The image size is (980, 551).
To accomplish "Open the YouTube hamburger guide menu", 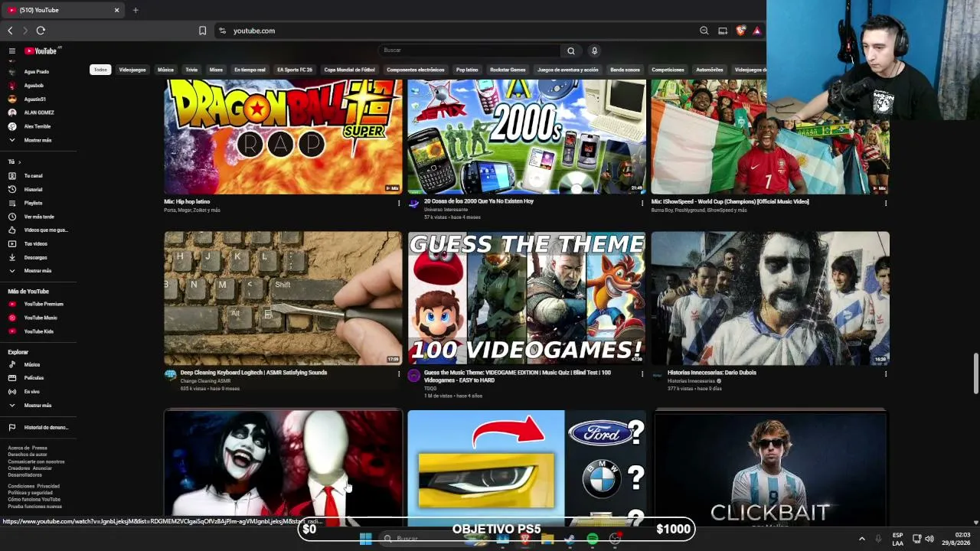I will [12, 51].
